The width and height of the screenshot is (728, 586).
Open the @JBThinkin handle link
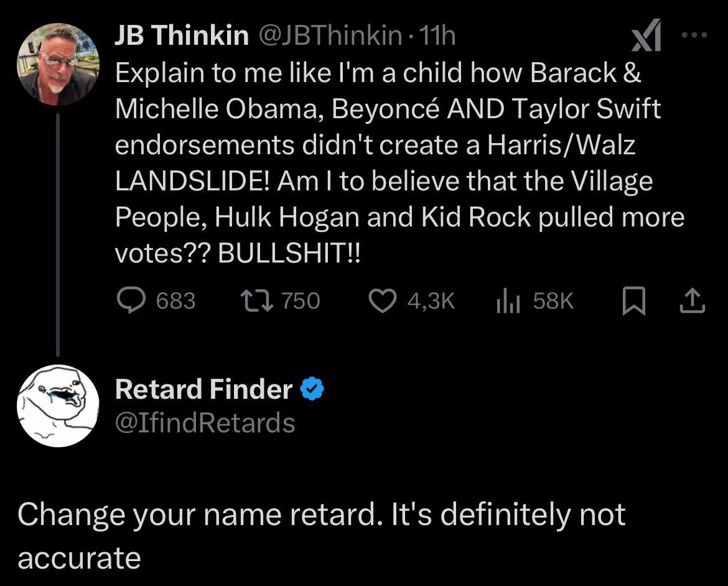329,37
